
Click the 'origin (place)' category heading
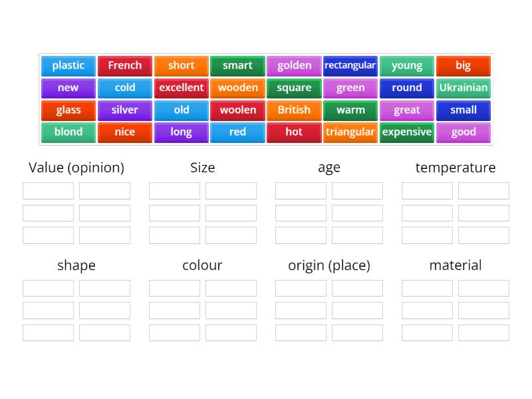click(329, 265)
